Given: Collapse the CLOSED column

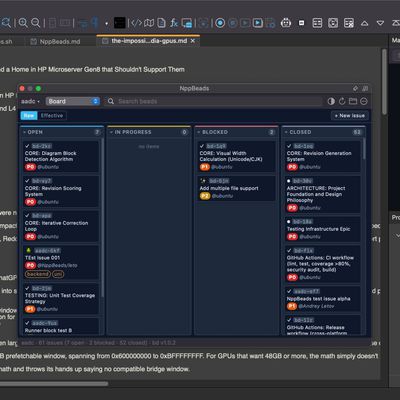Looking at the screenshot, I should click(x=286, y=132).
